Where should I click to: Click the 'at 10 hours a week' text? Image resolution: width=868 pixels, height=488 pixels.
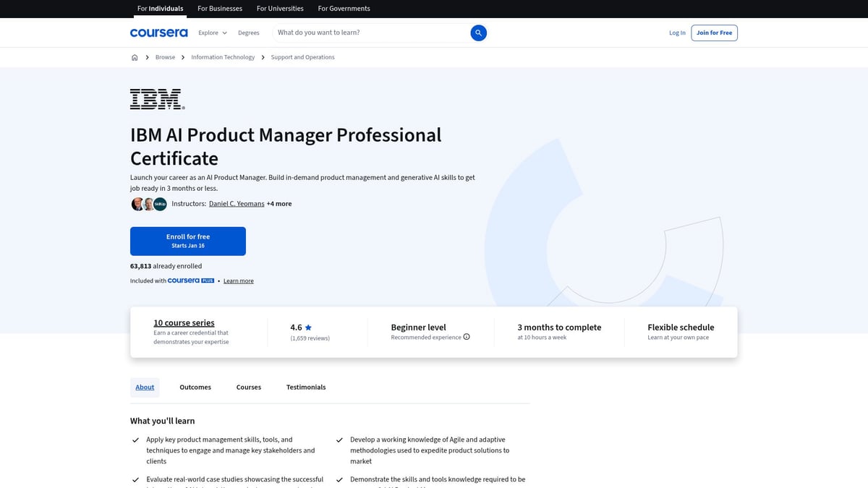[x=542, y=337]
